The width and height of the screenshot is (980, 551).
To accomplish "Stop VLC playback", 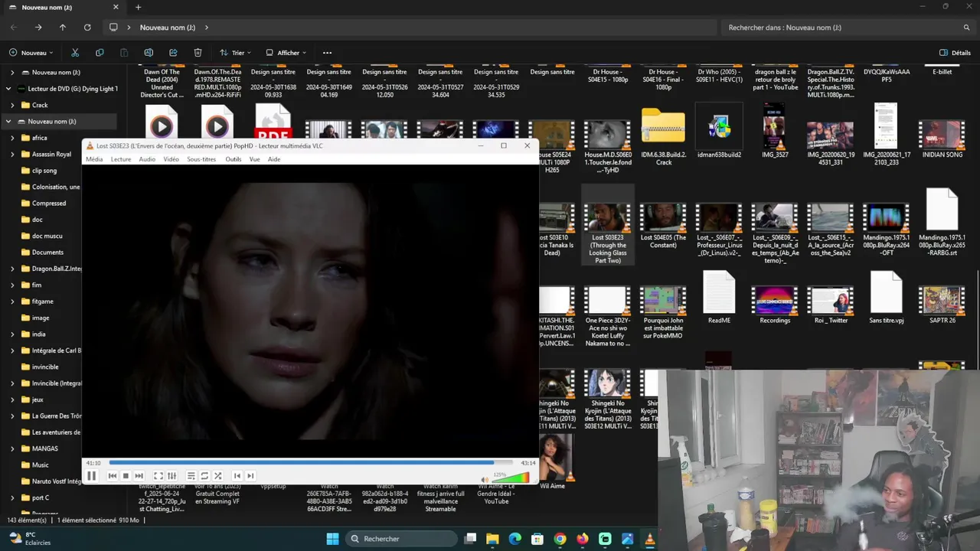I will (126, 476).
